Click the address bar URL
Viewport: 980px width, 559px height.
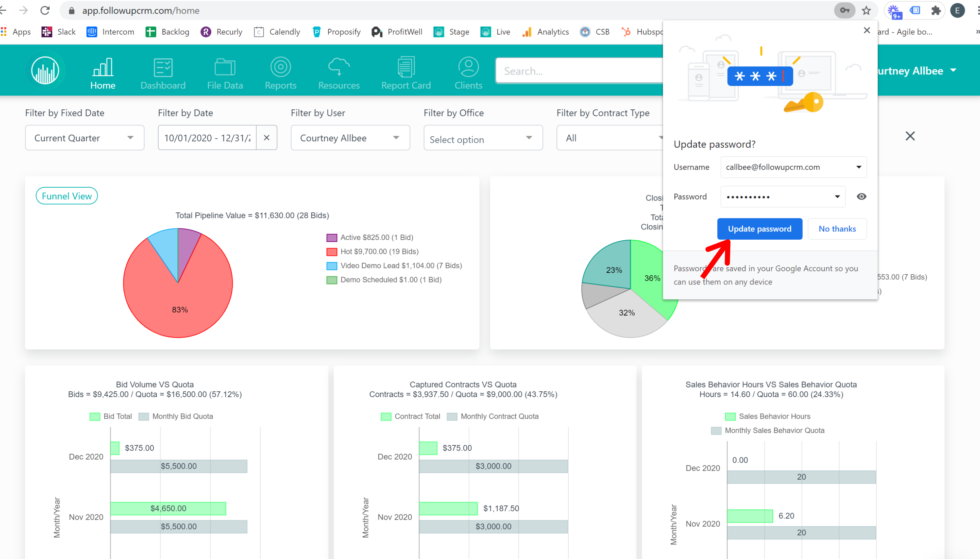click(x=141, y=10)
